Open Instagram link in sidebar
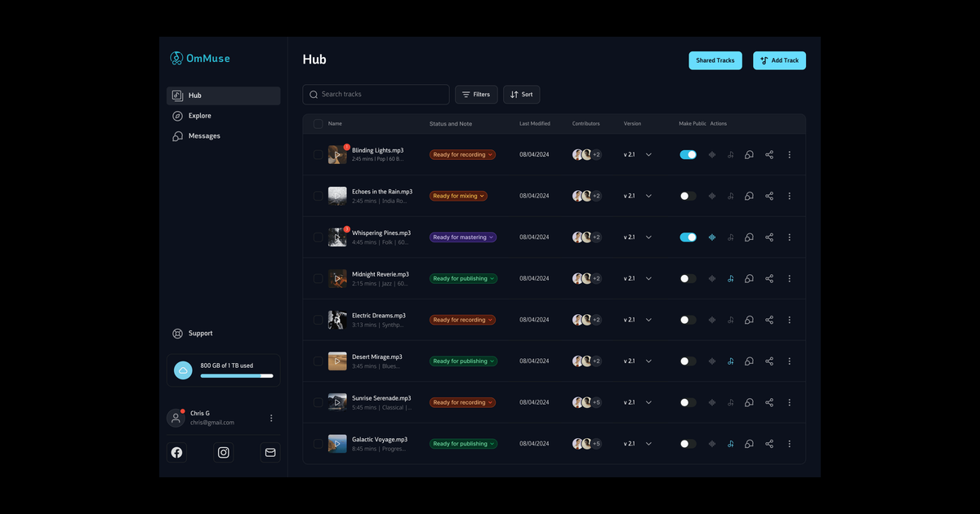The width and height of the screenshot is (980, 514). click(x=224, y=452)
